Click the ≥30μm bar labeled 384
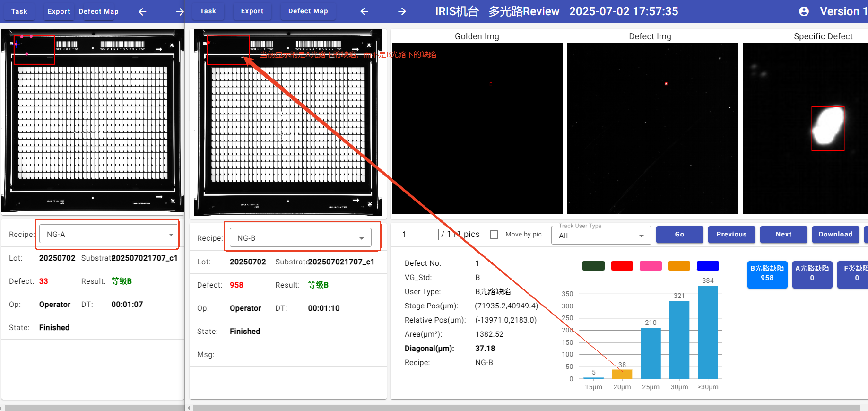 (x=708, y=332)
